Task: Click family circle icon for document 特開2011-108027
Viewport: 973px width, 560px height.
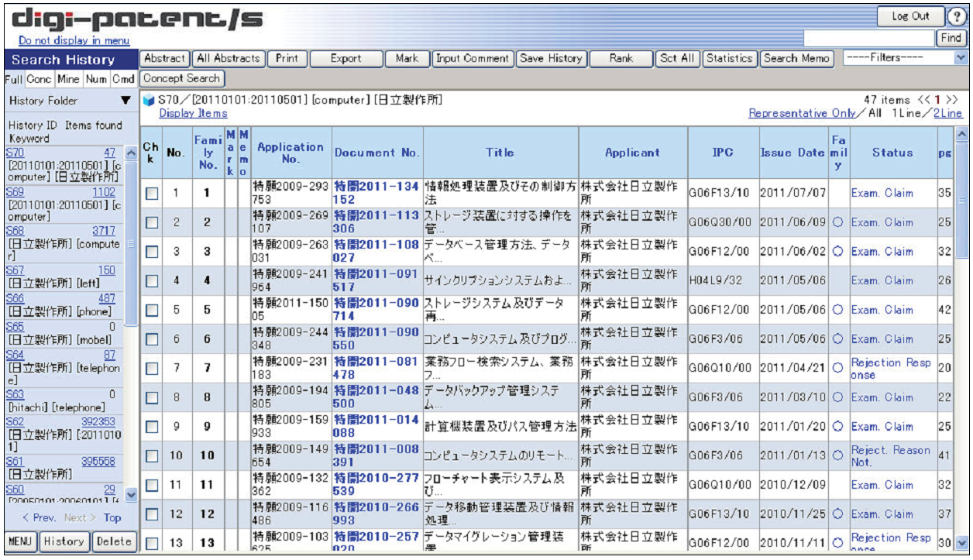Action: (x=837, y=252)
